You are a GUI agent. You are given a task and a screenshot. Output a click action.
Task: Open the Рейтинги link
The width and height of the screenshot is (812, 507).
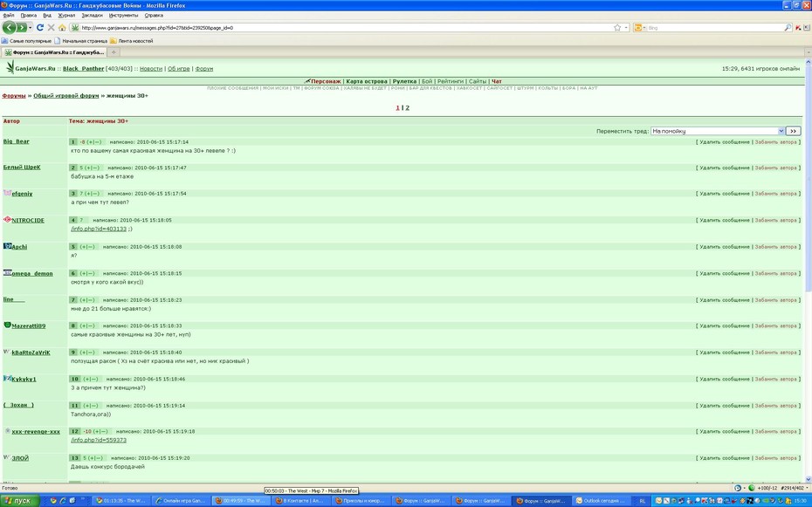tap(451, 81)
